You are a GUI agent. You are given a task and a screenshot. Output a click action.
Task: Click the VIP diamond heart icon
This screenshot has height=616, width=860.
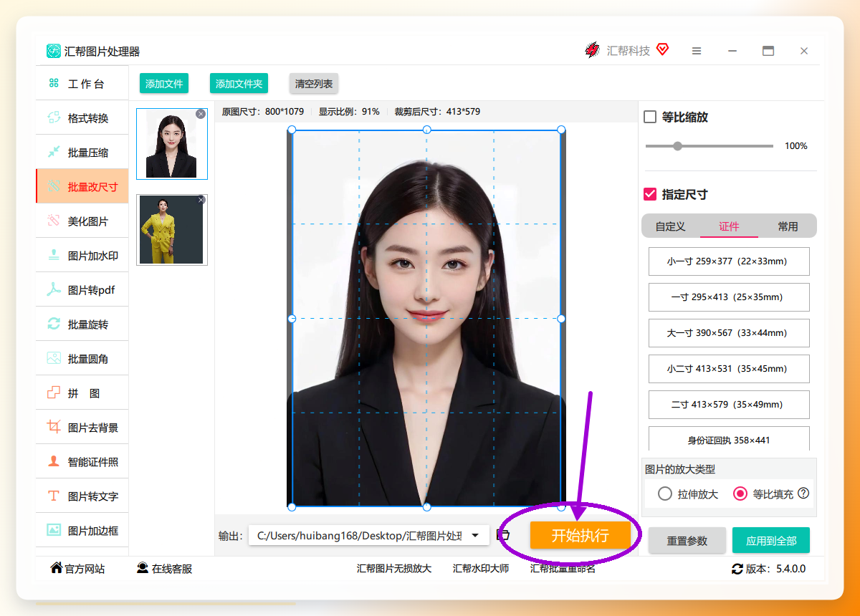click(662, 50)
